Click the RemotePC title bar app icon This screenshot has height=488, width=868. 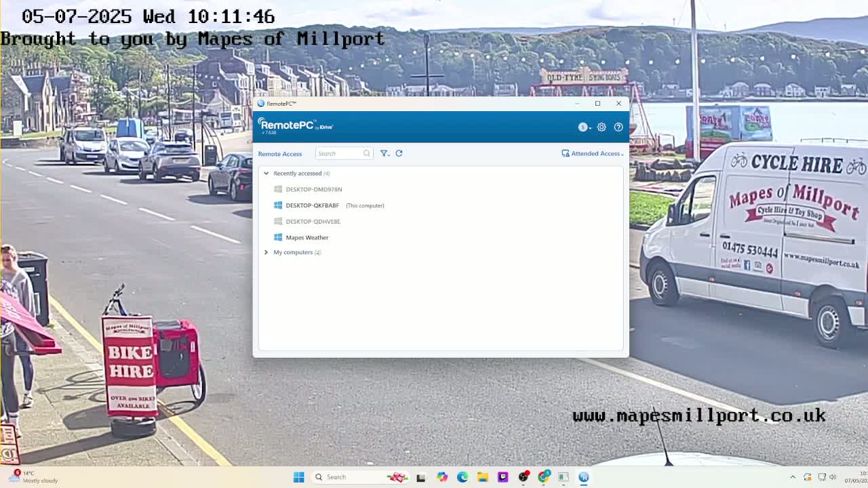click(x=260, y=104)
